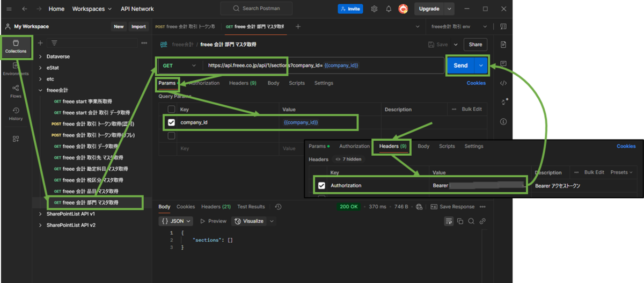The image size is (644, 283).
Task: Go forward using the forward arrow
Action: [x=39, y=9]
